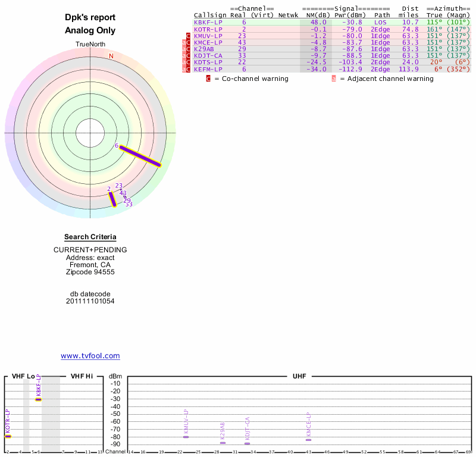476x457 pixels.
Task: Click the adjacent channel icon beside K29AB
Action: click(x=184, y=49)
